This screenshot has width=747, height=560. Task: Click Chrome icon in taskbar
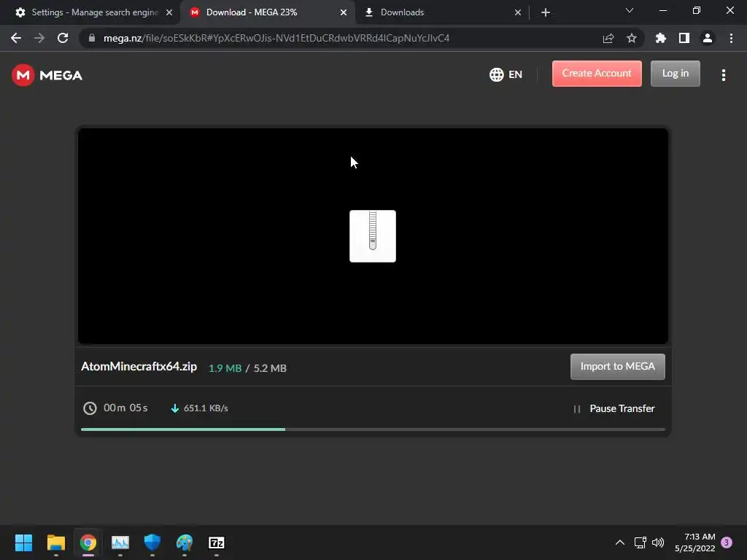pyautogui.click(x=88, y=542)
